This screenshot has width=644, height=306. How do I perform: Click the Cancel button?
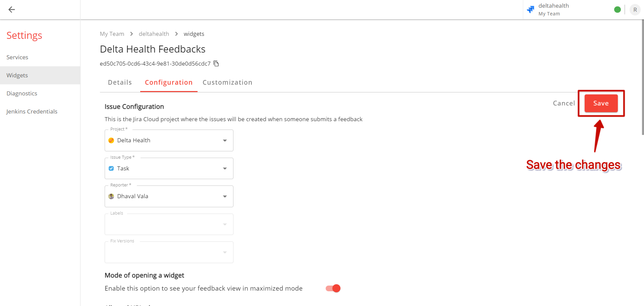[564, 103]
